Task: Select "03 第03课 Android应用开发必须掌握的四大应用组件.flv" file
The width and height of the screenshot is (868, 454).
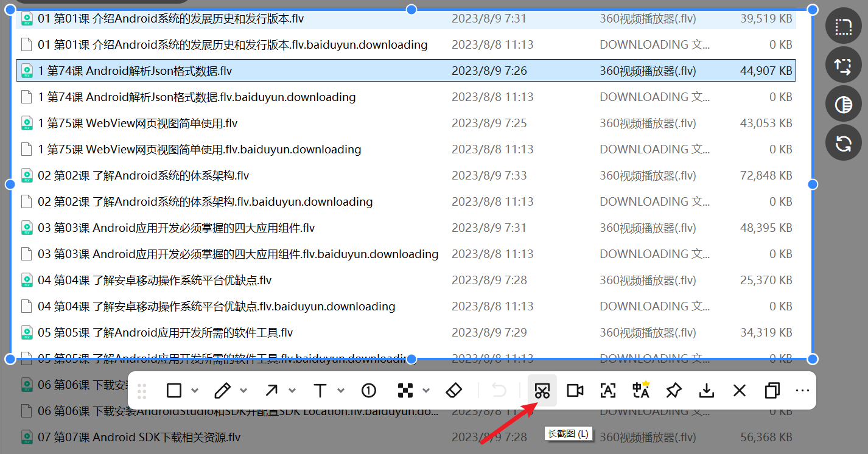Action: pos(177,228)
